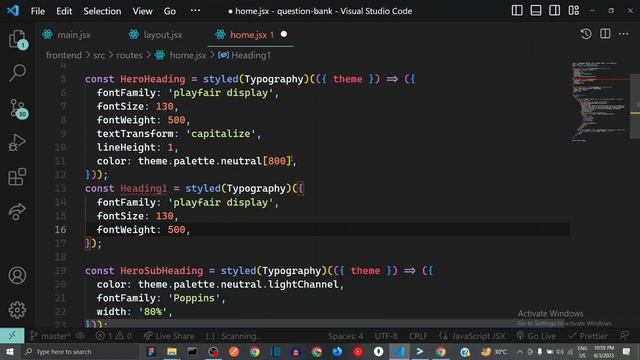Open the Live Share view in activity bar
640x360 pixels.
click(18, 211)
